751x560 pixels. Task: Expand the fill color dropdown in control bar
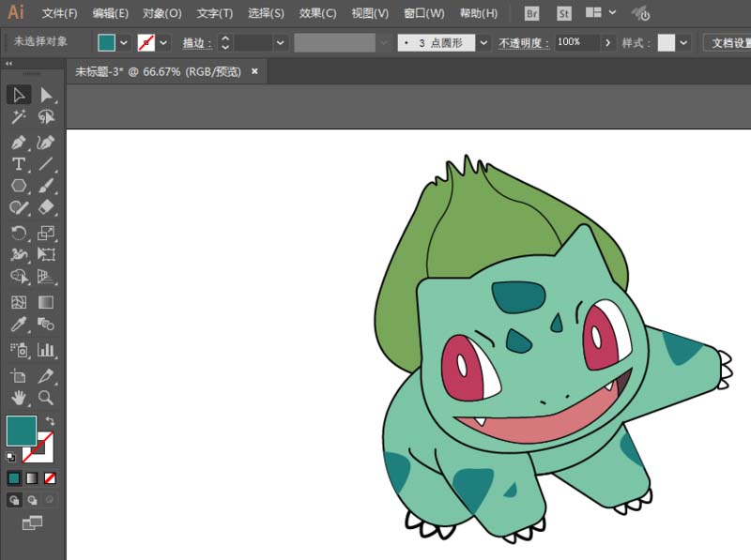coord(124,43)
